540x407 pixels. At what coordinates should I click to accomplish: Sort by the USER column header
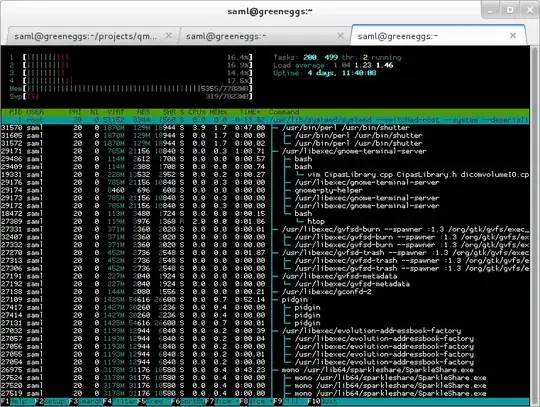click(35, 112)
